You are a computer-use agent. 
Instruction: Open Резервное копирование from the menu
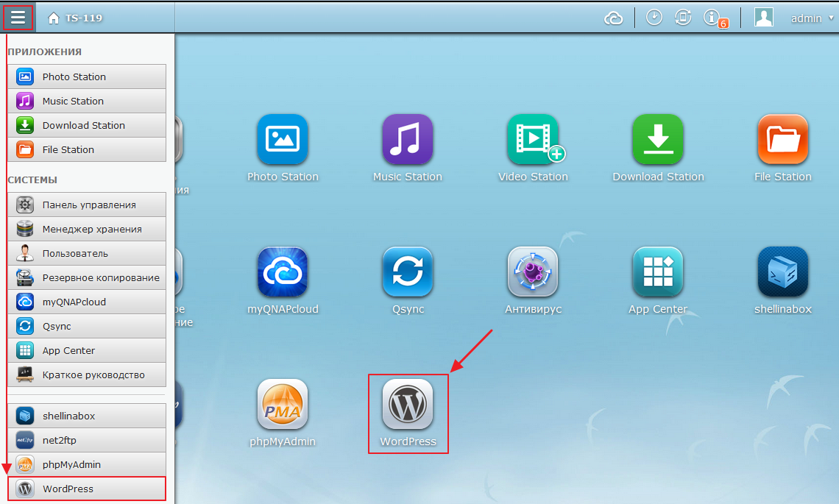(x=87, y=277)
